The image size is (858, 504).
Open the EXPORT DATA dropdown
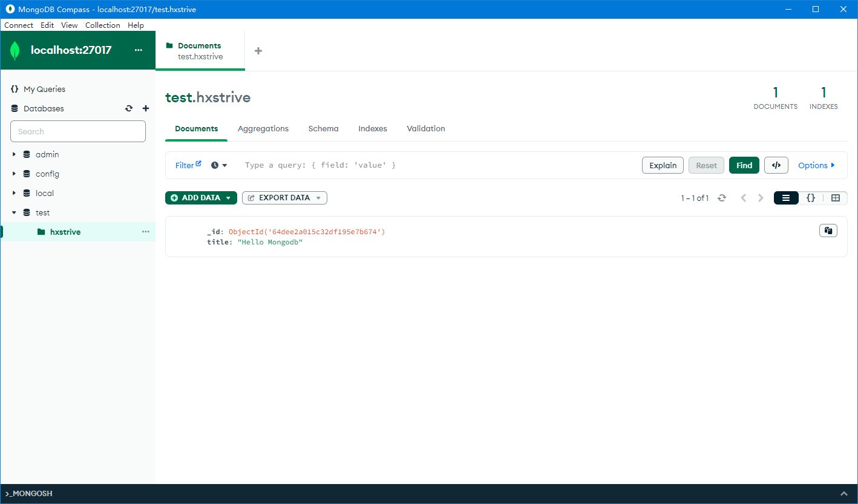click(284, 198)
